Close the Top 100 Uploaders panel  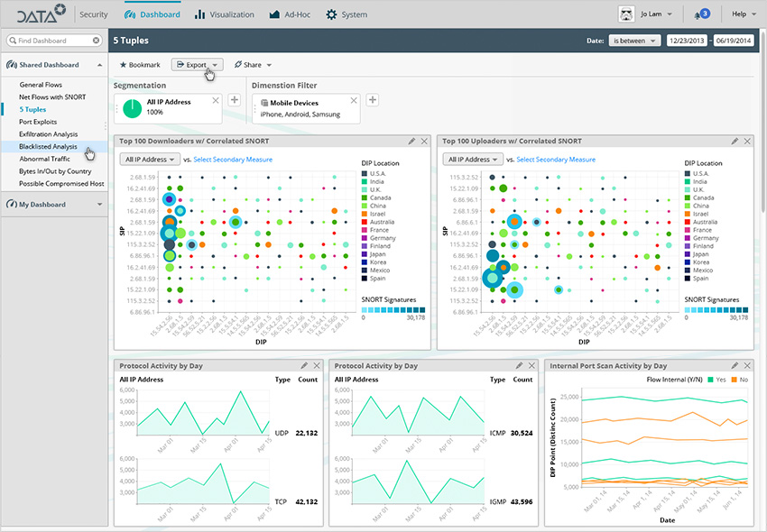(747, 142)
